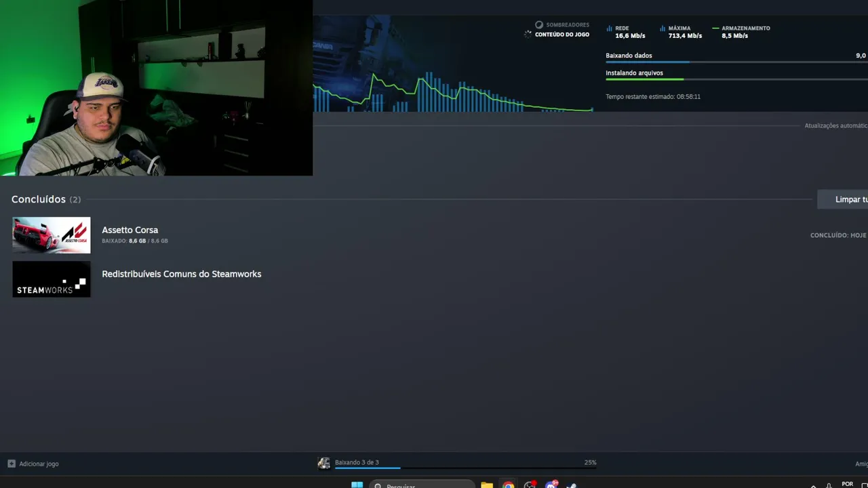Viewport: 868px width, 488px height.
Task: Open the taskbar app with red notification dot
Action: coord(530,485)
